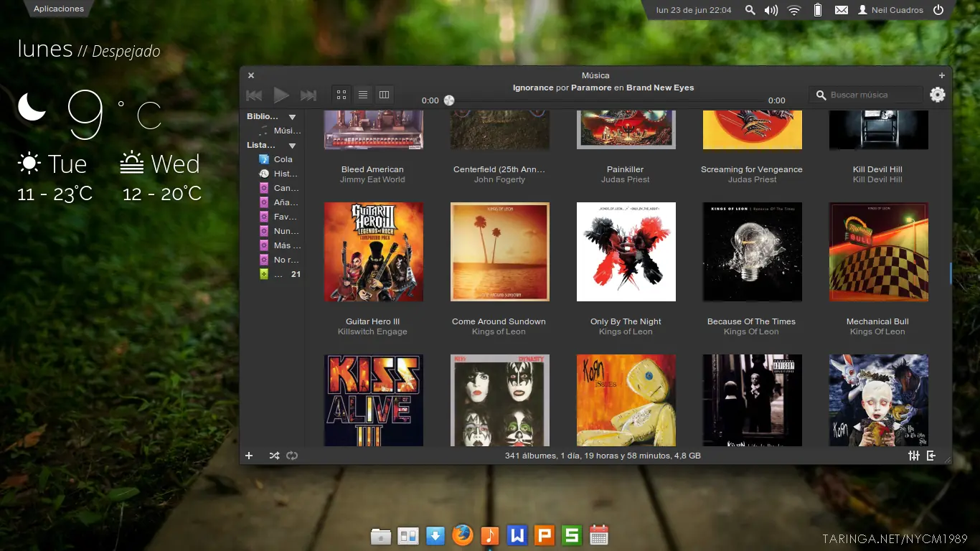Collapse the Biblioteca section in sidebar
980x551 pixels.
click(x=292, y=117)
